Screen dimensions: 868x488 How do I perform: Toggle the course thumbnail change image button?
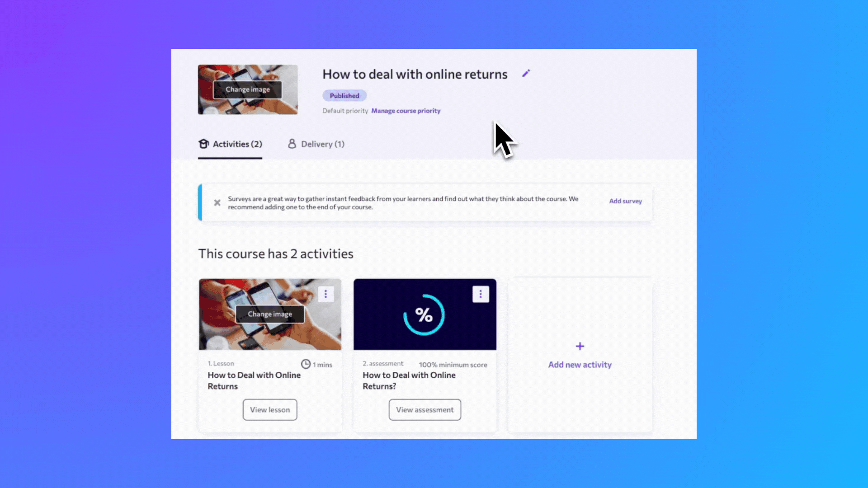tap(247, 89)
